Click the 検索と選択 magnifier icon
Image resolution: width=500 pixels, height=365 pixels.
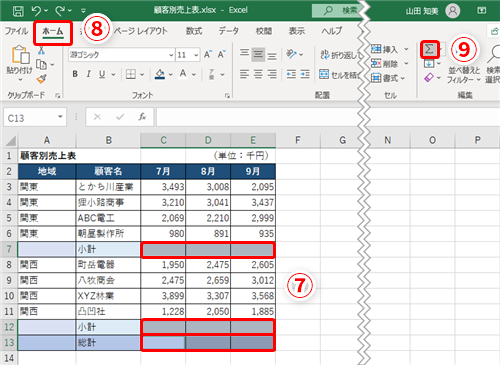click(494, 54)
